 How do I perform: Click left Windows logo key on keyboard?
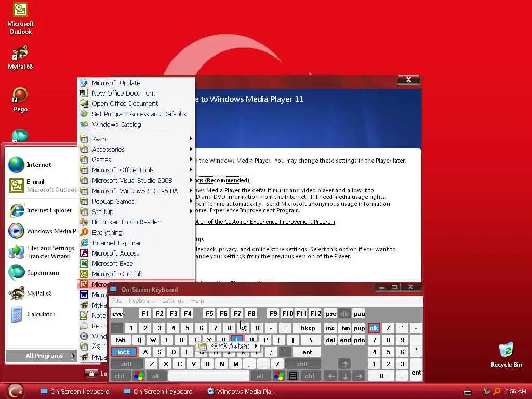tap(138, 376)
